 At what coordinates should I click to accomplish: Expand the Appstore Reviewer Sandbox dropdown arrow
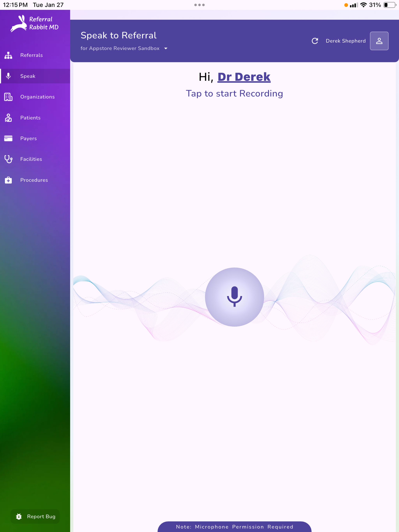(166, 48)
